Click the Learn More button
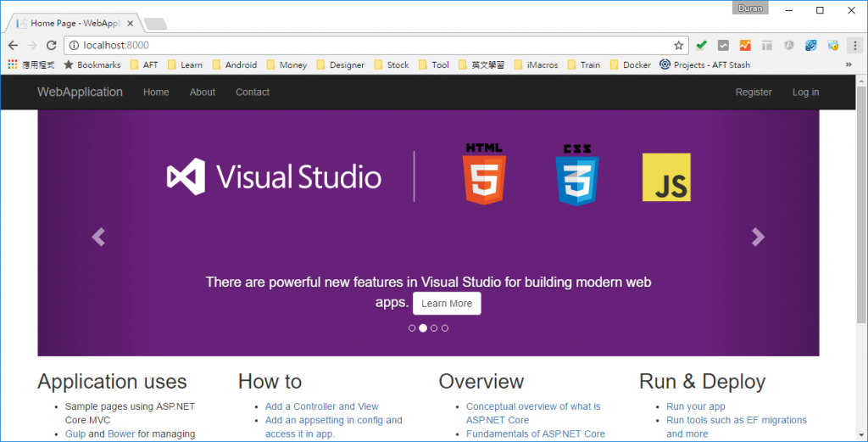Screen dimensions: 868x442 click(447, 304)
